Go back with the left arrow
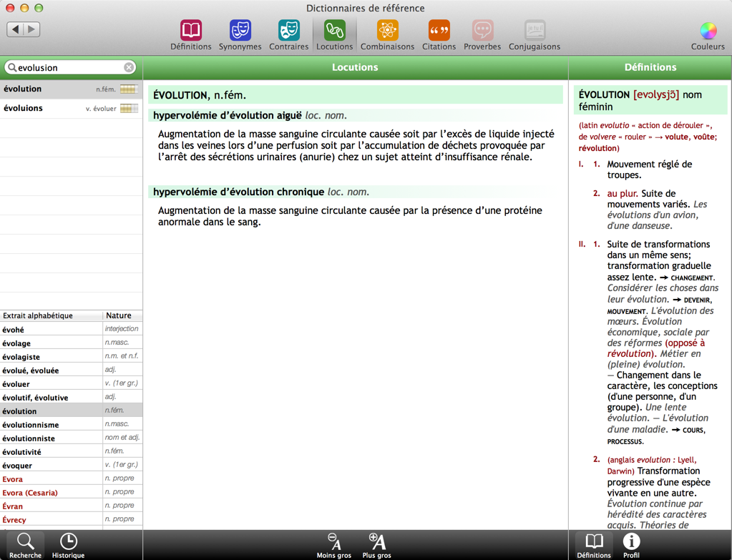This screenshot has height=560, width=732. pos(16,29)
